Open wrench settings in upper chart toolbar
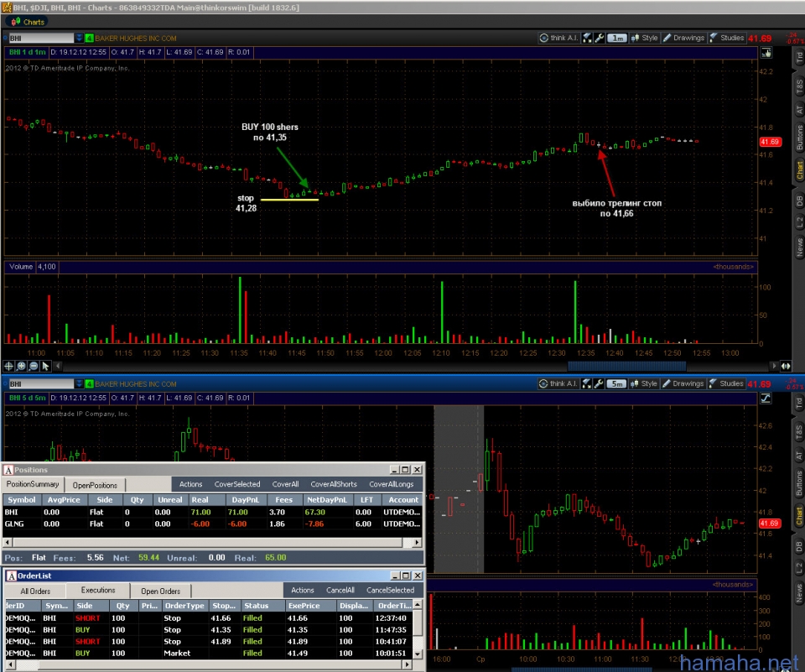 coord(599,38)
